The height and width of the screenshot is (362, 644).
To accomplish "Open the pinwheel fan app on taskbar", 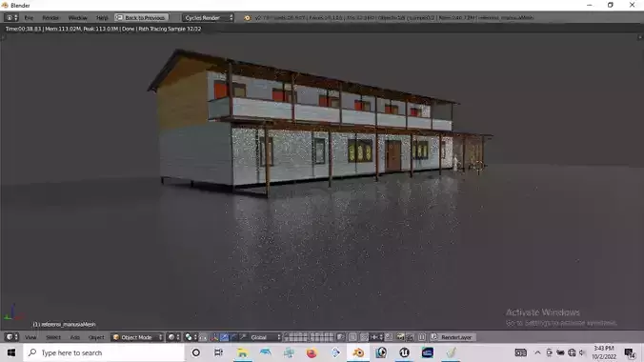I will (289, 352).
